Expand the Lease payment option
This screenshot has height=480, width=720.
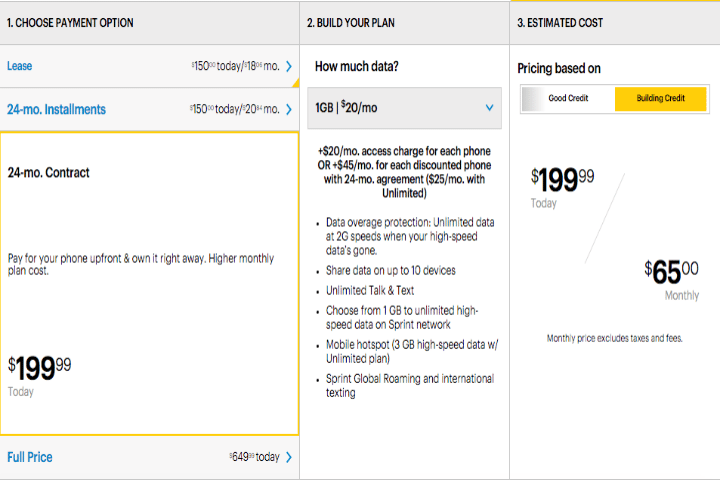coord(20,67)
